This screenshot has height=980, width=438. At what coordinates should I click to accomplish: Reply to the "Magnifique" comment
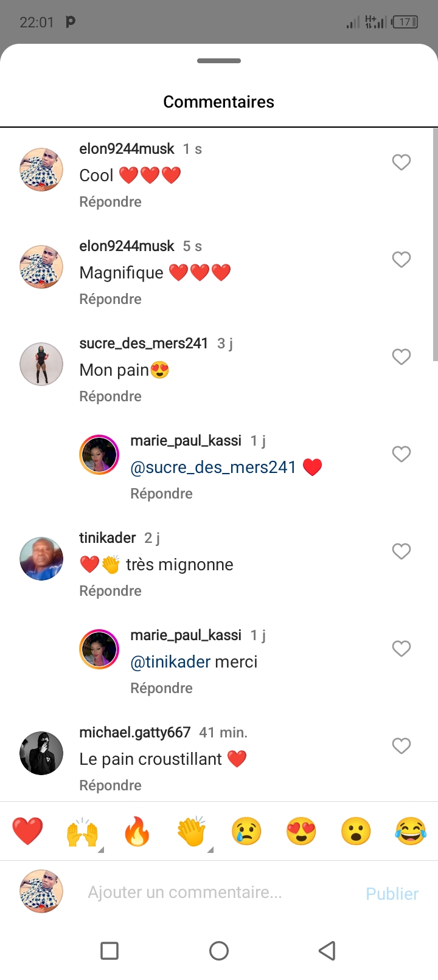tap(110, 299)
